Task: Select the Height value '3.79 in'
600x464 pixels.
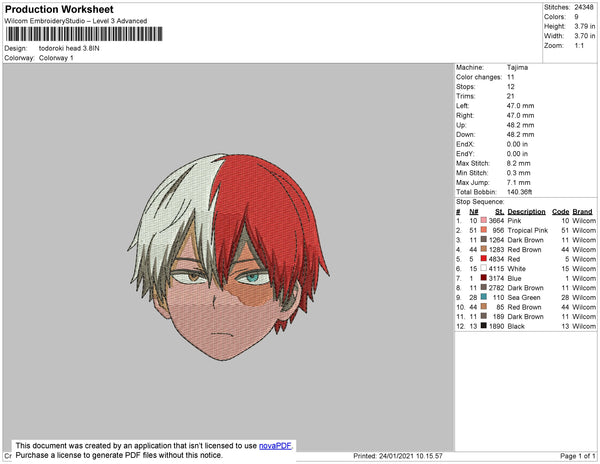Action: click(x=585, y=26)
